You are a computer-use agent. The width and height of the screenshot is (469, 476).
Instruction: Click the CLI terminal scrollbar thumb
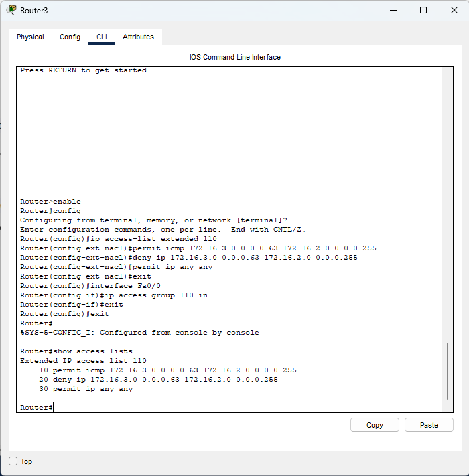click(x=448, y=371)
